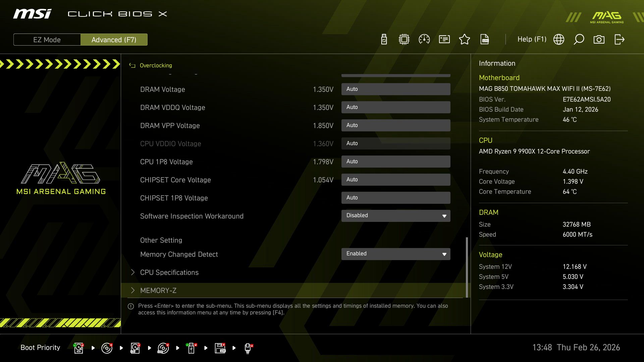View the BIOS log file icon

point(485,39)
